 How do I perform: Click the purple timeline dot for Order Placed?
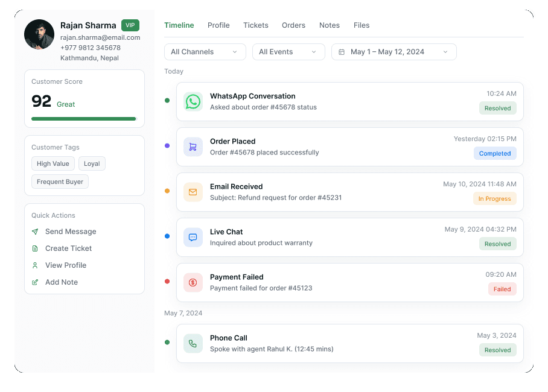pyautogui.click(x=167, y=146)
